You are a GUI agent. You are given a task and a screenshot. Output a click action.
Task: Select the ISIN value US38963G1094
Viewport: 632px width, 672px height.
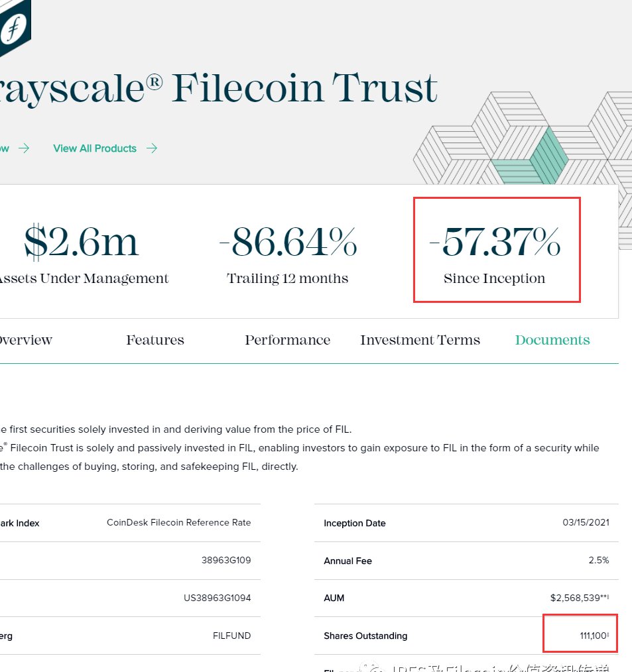[x=217, y=598]
